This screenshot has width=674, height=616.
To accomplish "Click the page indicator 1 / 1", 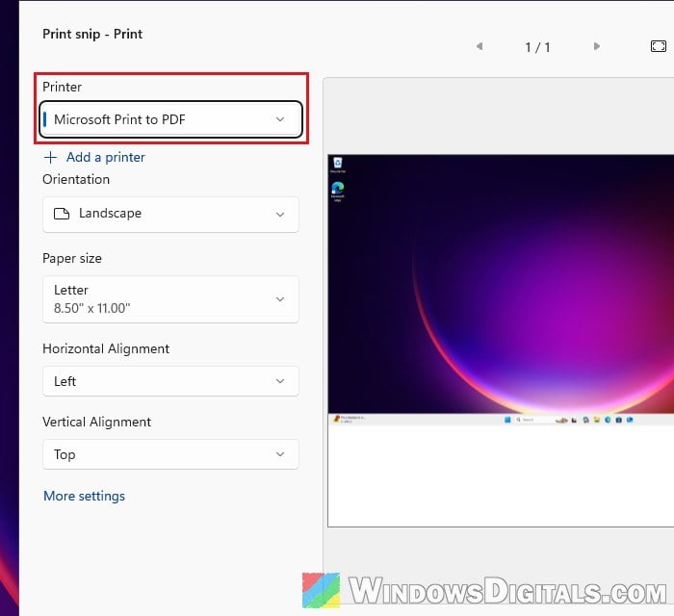I will point(537,47).
